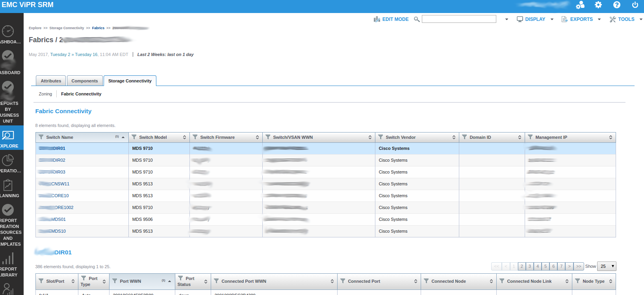
Task: Open the CNSW11 switch link
Action: [54, 184]
